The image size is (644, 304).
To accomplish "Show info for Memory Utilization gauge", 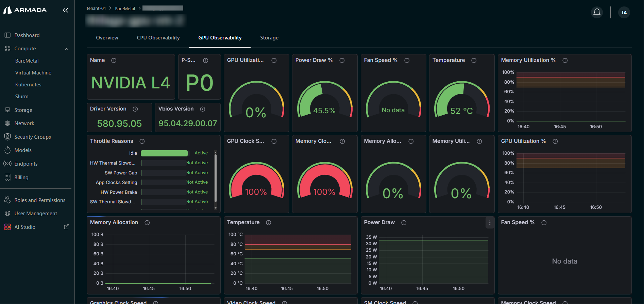I will coord(479,141).
